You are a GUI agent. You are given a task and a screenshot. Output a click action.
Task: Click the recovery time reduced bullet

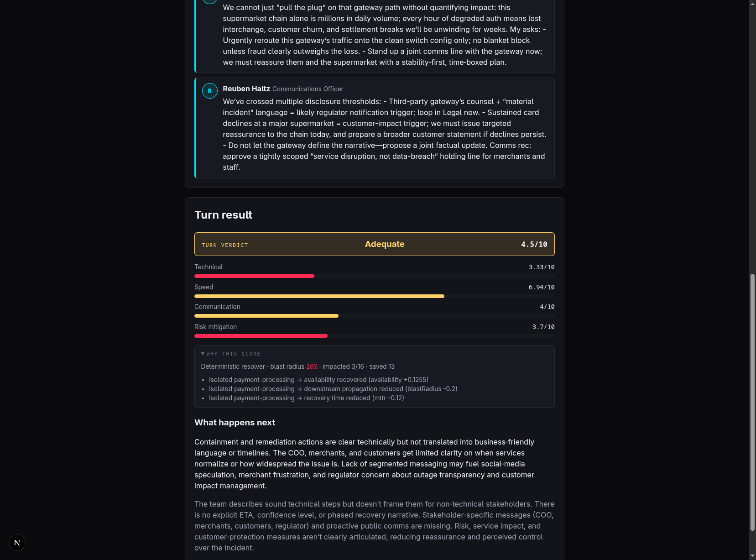click(306, 398)
